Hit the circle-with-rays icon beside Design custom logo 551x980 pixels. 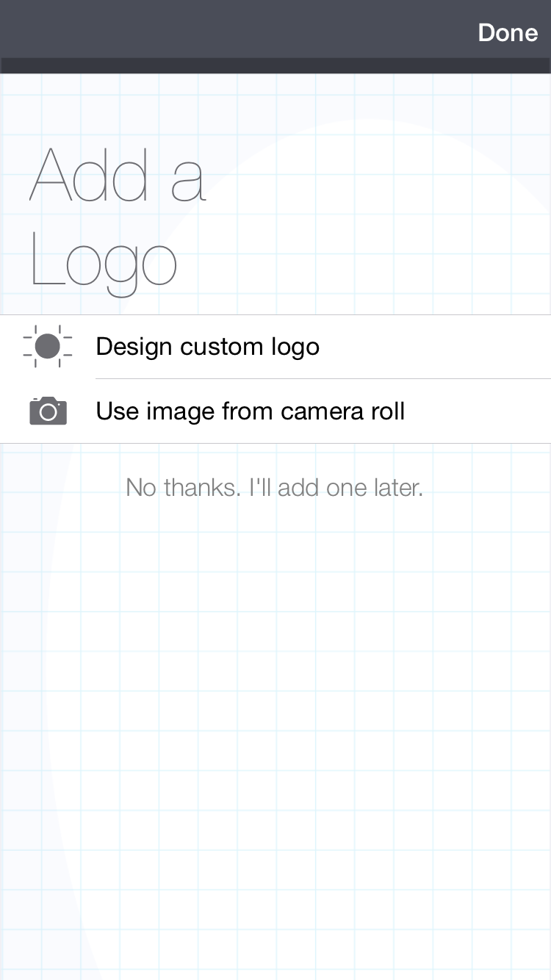pyautogui.click(x=48, y=346)
